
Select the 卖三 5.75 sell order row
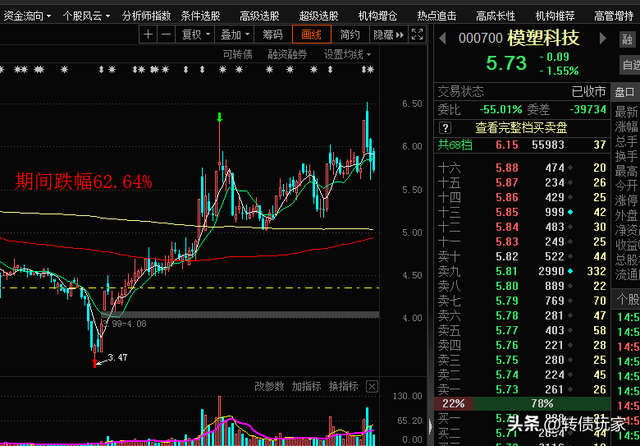(522, 360)
